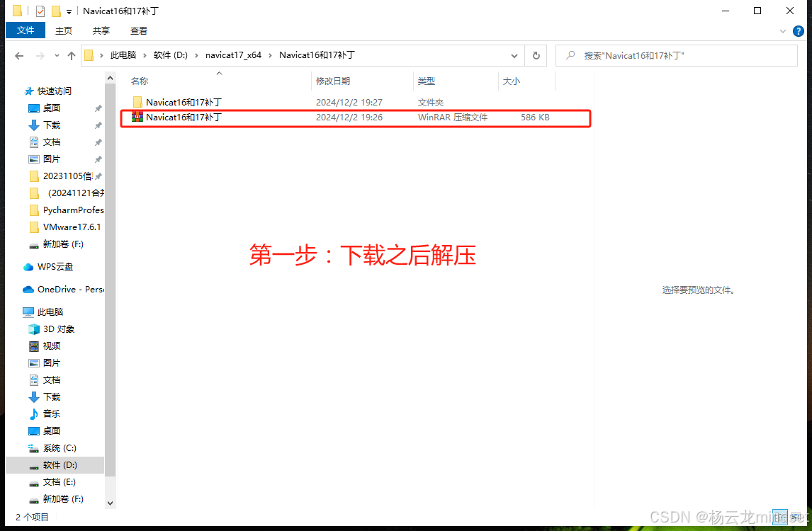Go up one folder level

click(x=72, y=55)
